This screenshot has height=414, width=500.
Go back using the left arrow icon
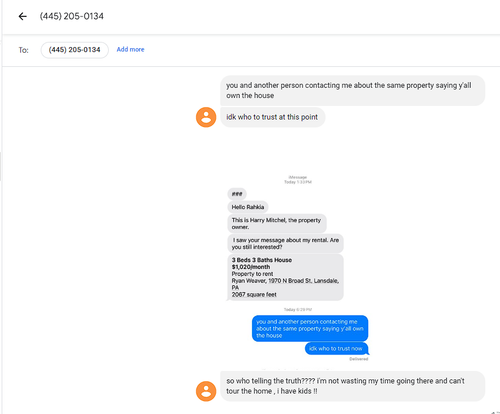(22, 16)
